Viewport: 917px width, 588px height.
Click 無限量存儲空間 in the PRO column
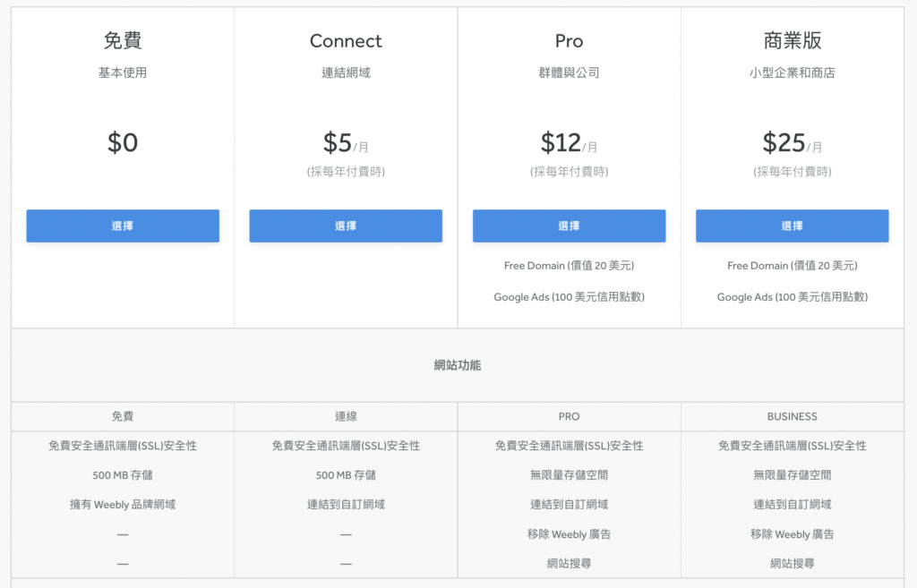tap(569, 475)
